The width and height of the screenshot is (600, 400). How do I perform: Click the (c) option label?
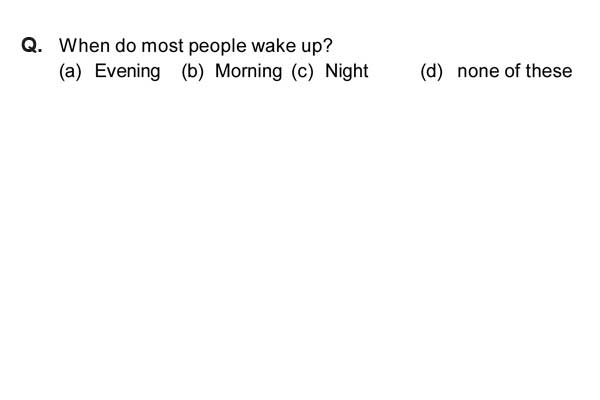click(x=302, y=72)
